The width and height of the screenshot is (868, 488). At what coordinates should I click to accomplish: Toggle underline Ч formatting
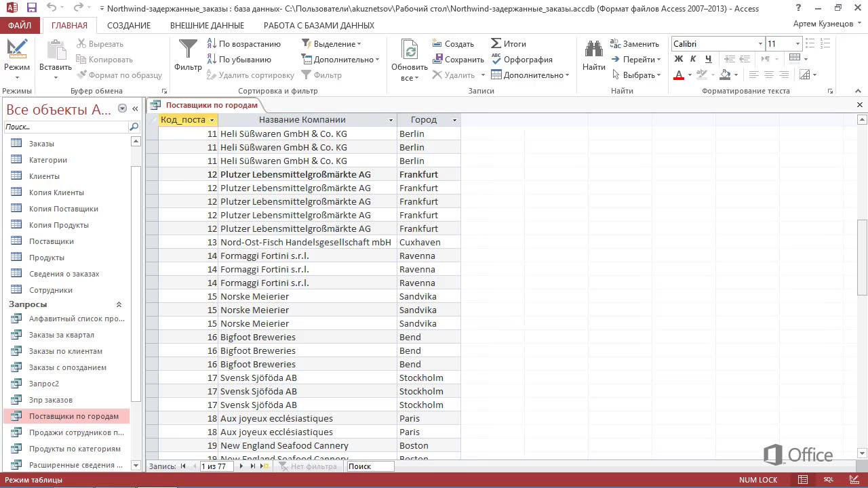[709, 59]
